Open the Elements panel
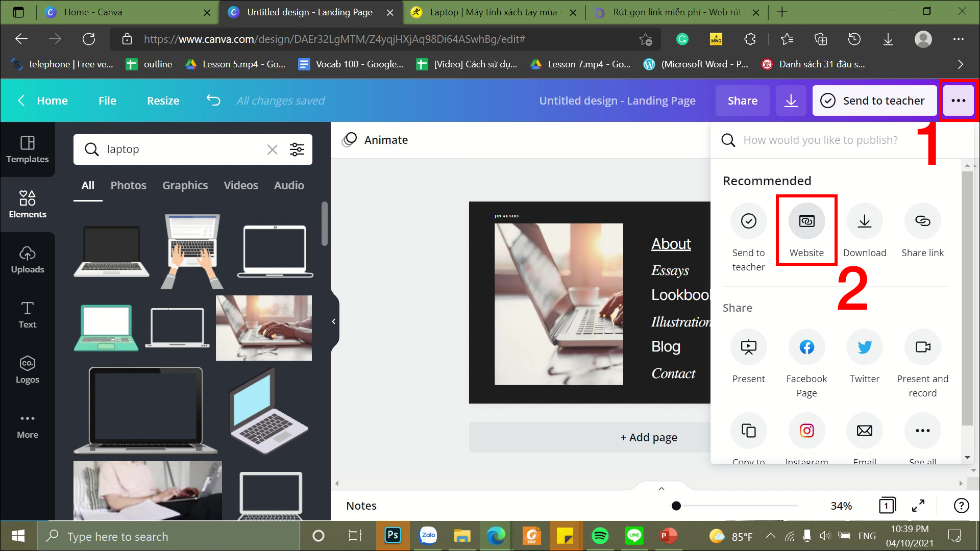 [x=28, y=204]
